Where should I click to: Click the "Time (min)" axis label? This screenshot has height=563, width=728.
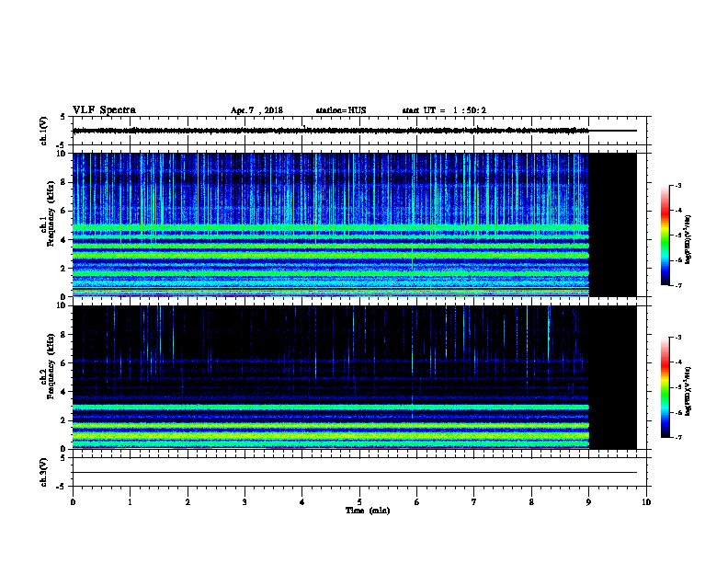(x=368, y=511)
